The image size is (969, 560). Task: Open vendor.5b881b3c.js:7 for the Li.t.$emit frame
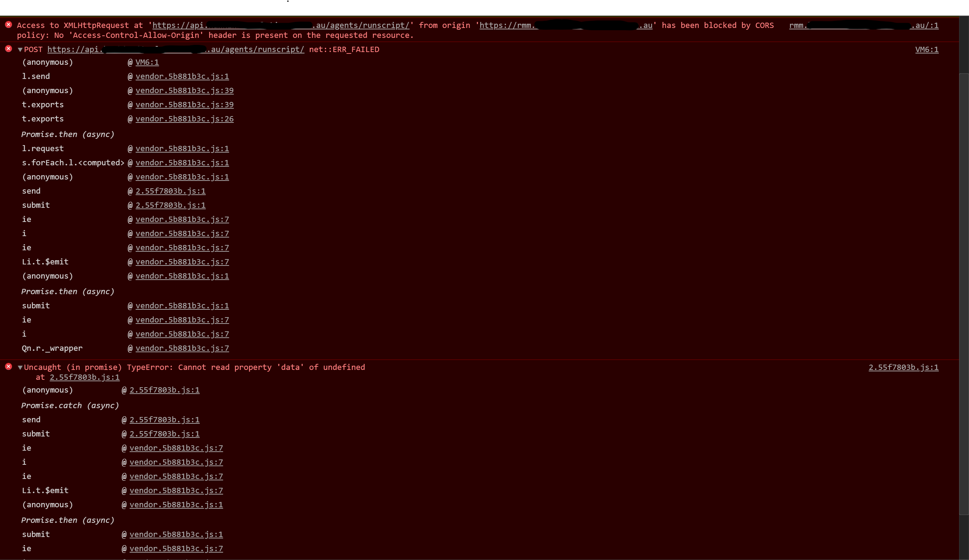pyautogui.click(x=182, y=262)
